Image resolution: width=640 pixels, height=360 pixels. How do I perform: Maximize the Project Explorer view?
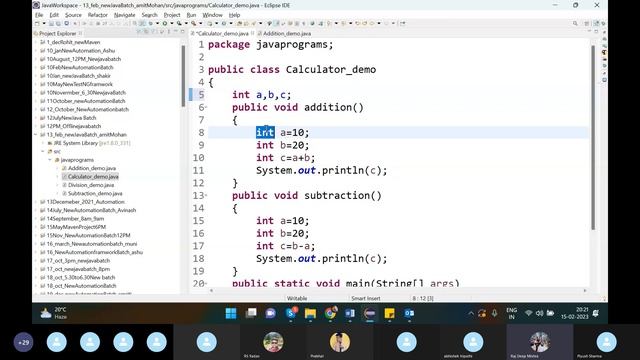coord(182,32)
